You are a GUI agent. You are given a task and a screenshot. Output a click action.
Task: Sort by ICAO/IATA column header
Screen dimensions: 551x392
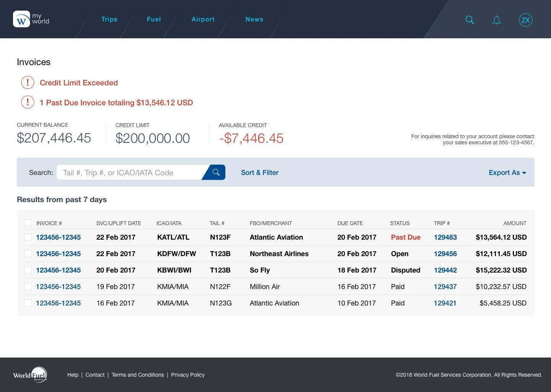tap(169, 223)
